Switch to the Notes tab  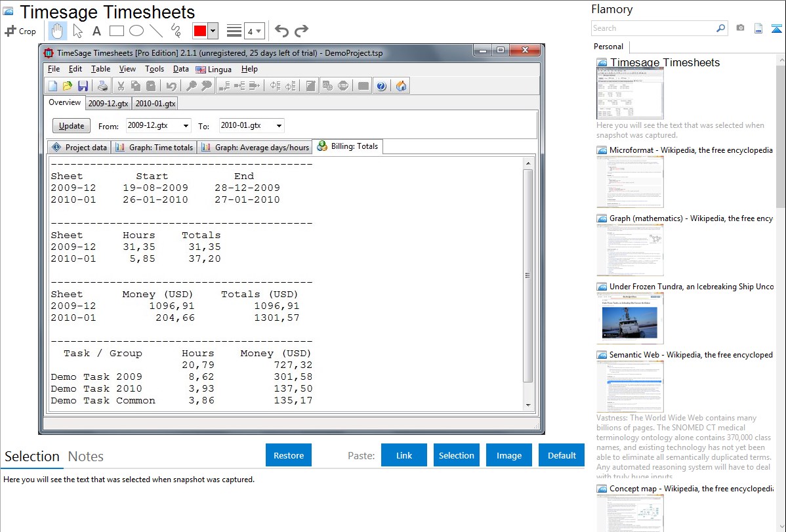click(x=86, y=457)
